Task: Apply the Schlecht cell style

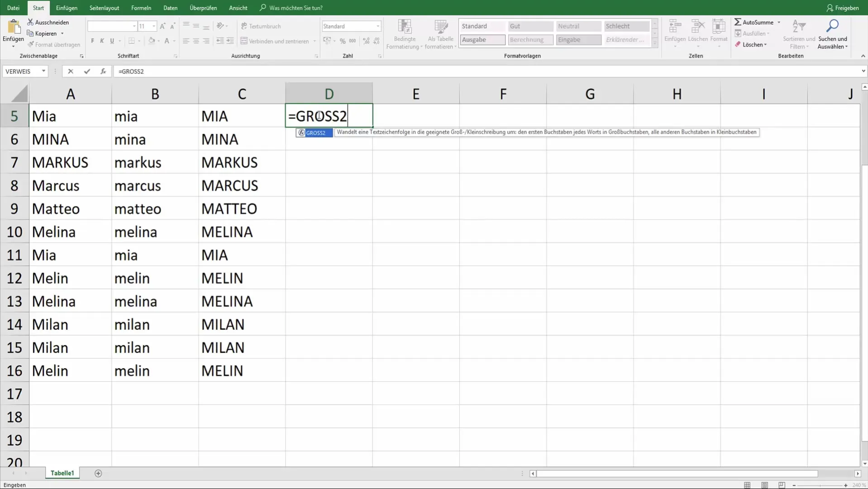Action: click(626, 26)
